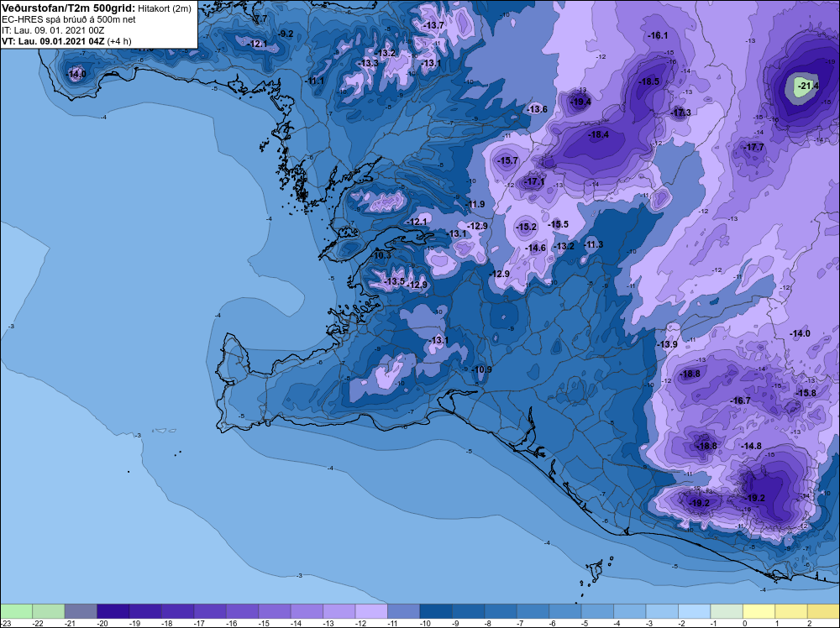Click the -19.4 temperature label
The height and width of the screenshot is (628, 840).
580,102
